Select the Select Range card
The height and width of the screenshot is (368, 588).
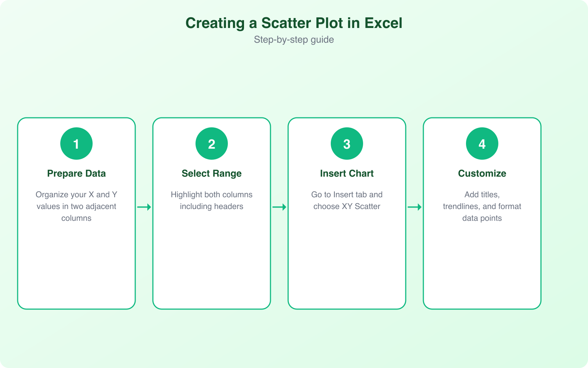(211, 258)
